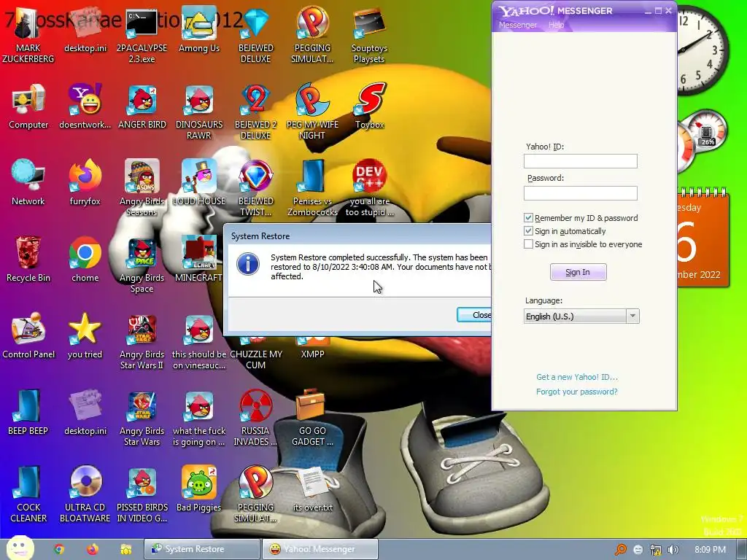Launch Chrome from the taskbar

click(59, 549)
